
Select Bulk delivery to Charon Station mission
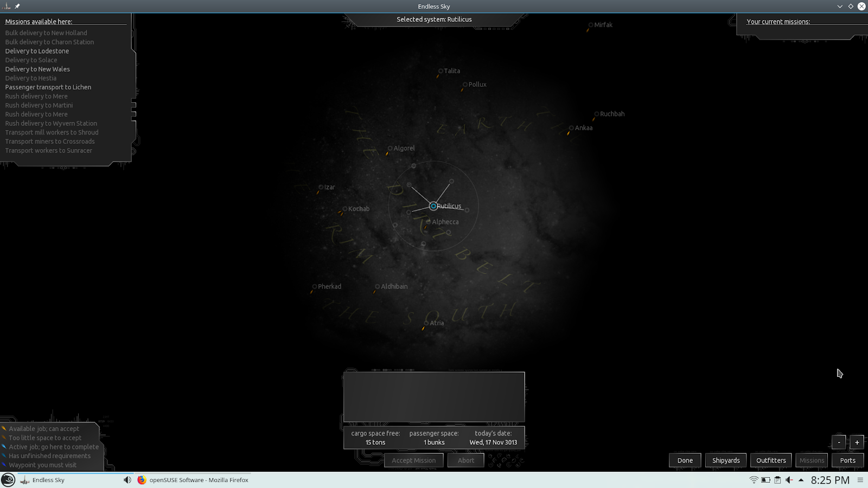[x=49, y=42]
